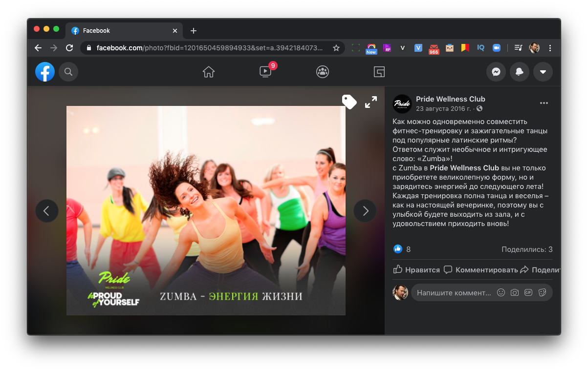588x371 pixels.
Task: Open the rainbow extension marked New
Action: click(x=371, y=48)
